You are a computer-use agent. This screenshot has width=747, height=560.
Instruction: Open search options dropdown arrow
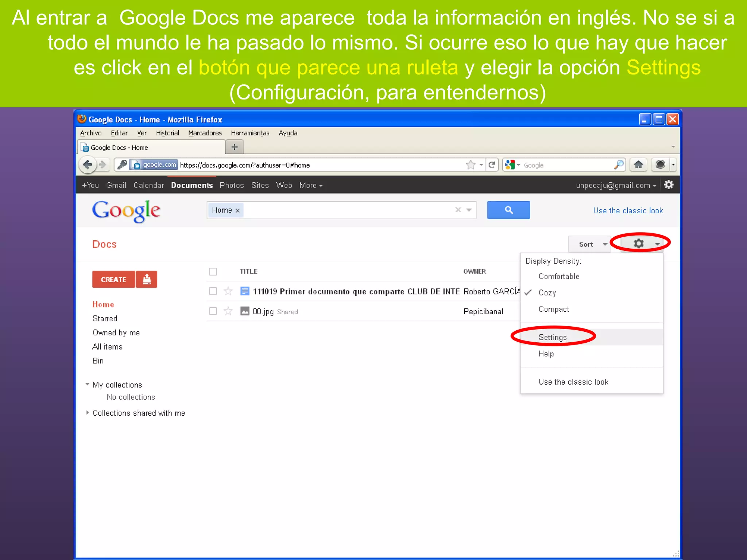[469, 210]
